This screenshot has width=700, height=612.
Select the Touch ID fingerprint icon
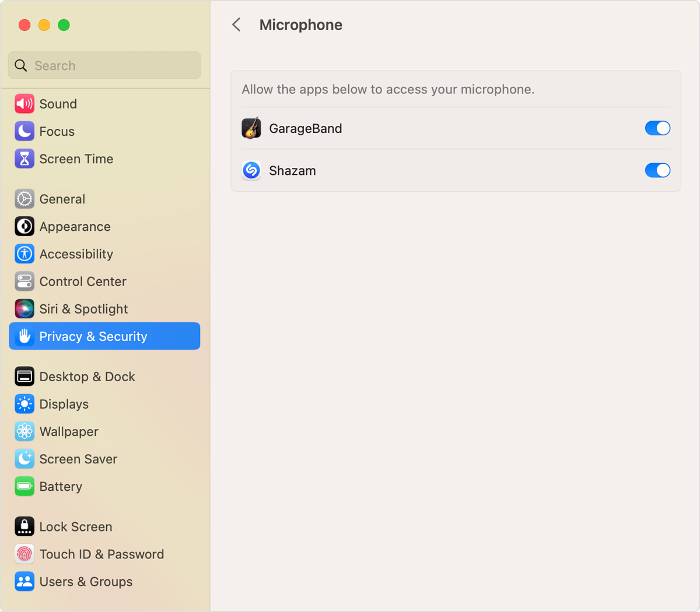tap(24, 554)
